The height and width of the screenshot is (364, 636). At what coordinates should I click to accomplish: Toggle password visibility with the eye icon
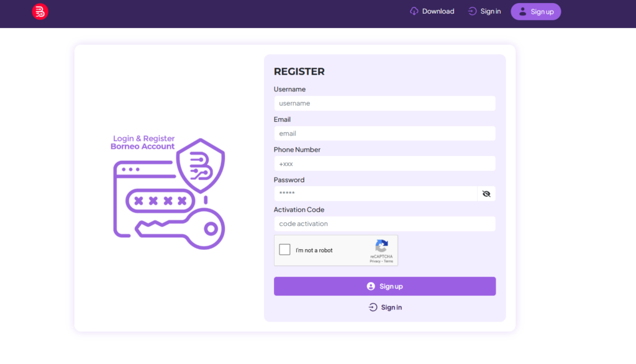tap(486, 194)
